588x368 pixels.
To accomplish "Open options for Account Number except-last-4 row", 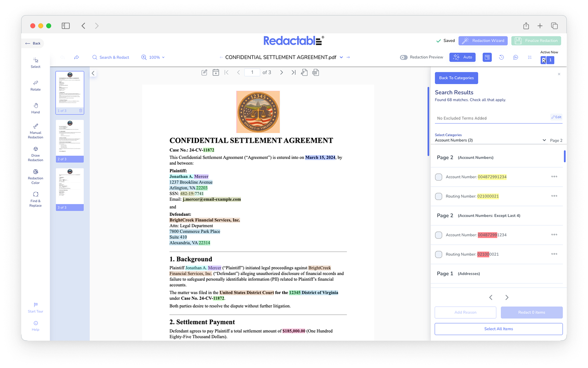I will click(x=554, y=235).
